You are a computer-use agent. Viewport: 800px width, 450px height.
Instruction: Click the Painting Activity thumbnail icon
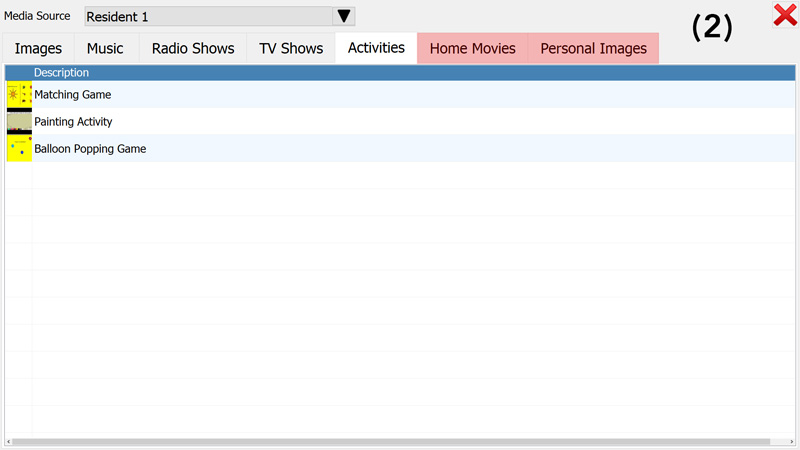(18, 122)
